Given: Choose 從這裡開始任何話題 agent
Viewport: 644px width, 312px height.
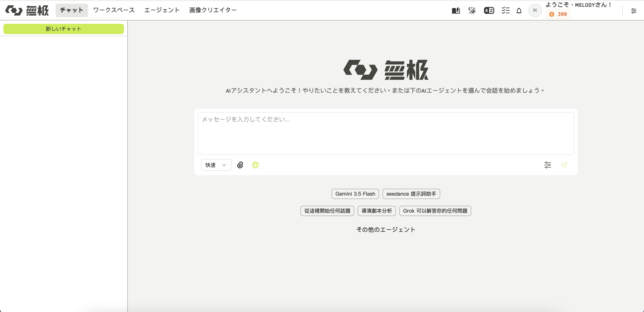Looking at the screenshot, I should tap(327, 211).
